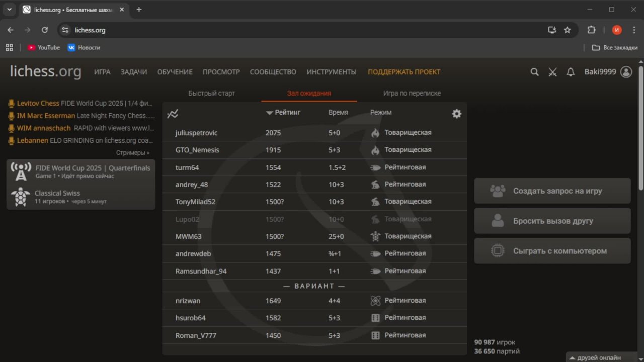
Task: Click the turtle icon in MWM63 row
Action: click(375, 236)
